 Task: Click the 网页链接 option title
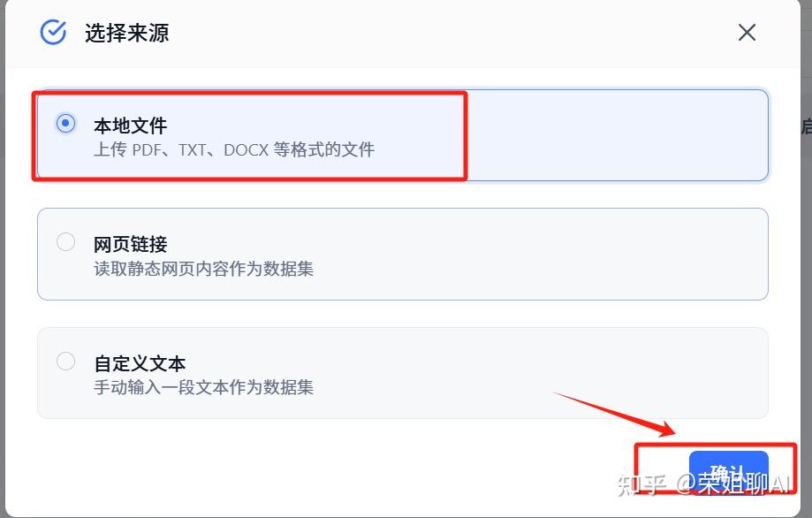[131, 245]
